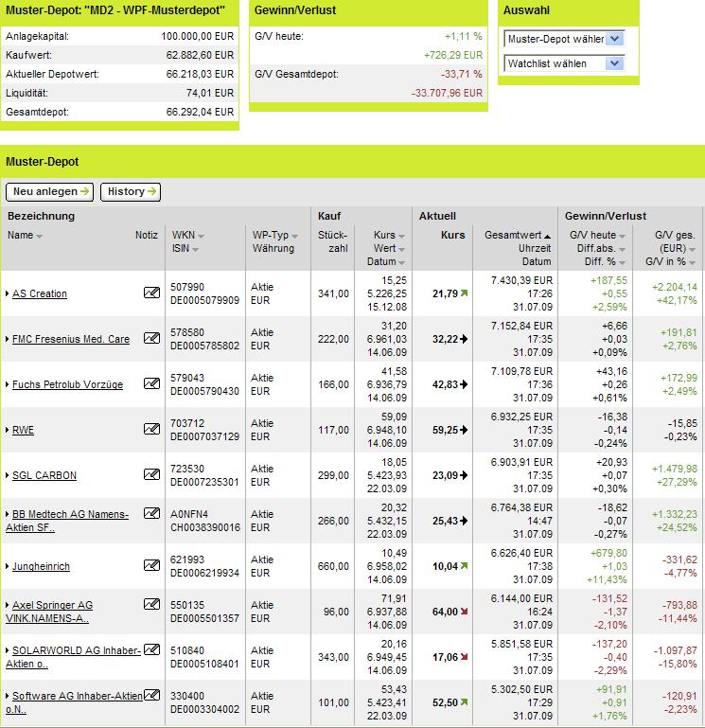Click the Neu anlegen button
The image size is (705, 728).
click(49, 192)
